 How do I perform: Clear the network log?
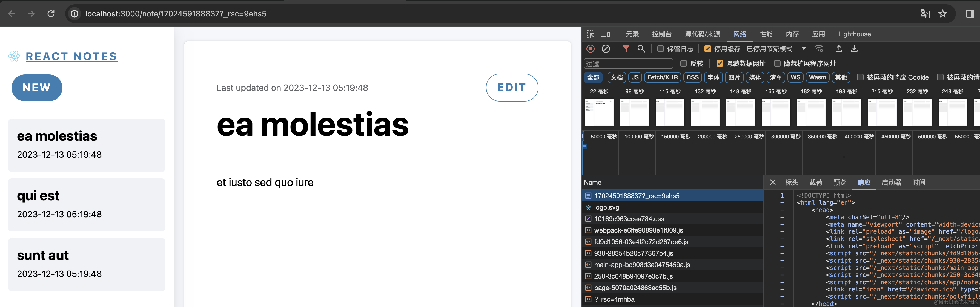click(606, 49)
